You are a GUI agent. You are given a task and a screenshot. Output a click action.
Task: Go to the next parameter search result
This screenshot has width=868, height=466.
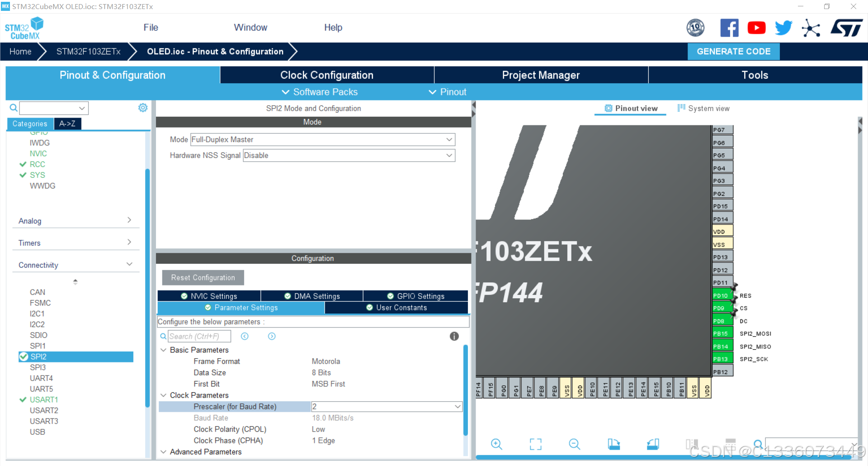[x=272, y=336]
